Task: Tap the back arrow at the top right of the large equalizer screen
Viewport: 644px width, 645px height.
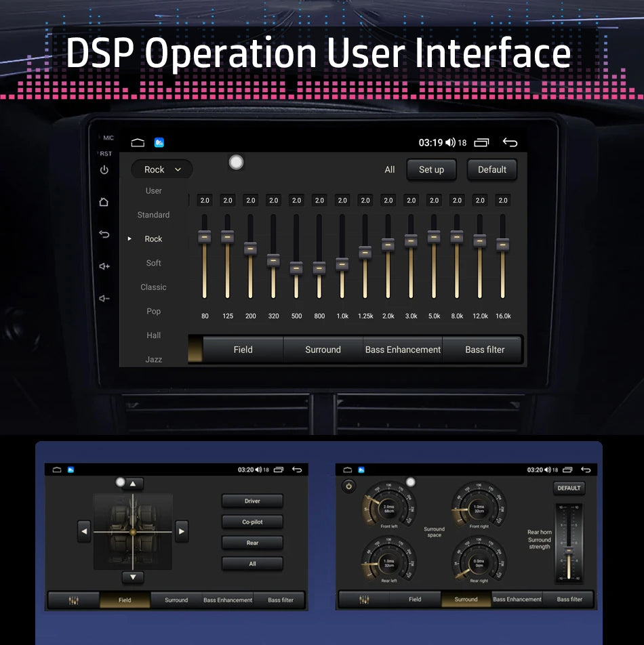Action: click(x=510, y=142)
